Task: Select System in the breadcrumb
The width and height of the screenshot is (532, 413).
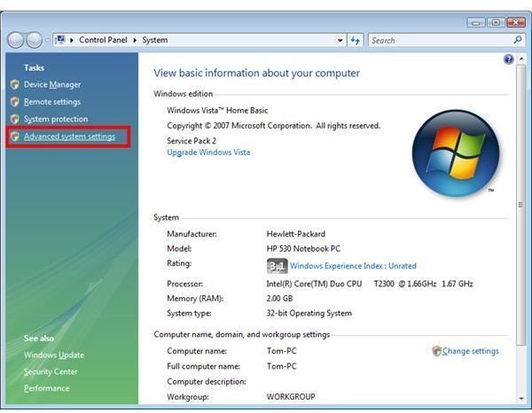Action: pyautogui.click(x=154, y=40)
